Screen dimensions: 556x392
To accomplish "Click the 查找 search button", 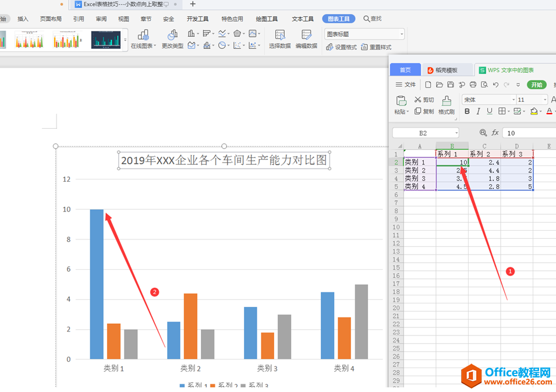I will pyautogui.click(x=373, y=19).
